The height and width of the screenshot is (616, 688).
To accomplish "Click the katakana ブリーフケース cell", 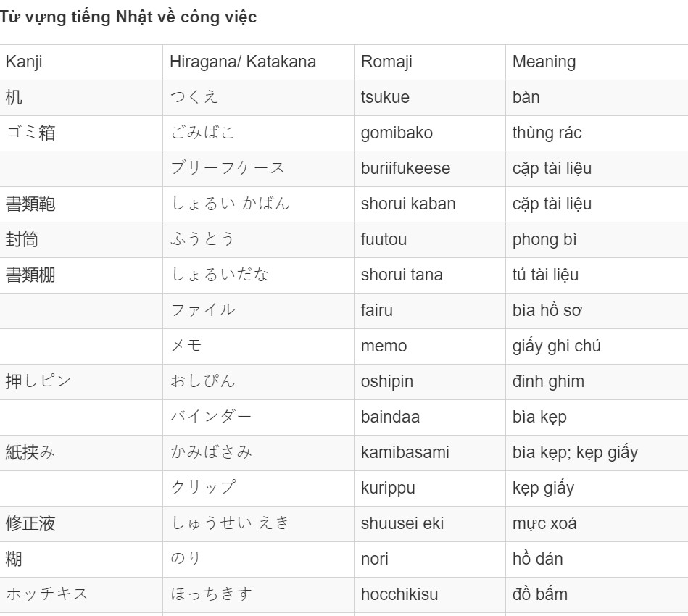I will click(x=258, y=169).
